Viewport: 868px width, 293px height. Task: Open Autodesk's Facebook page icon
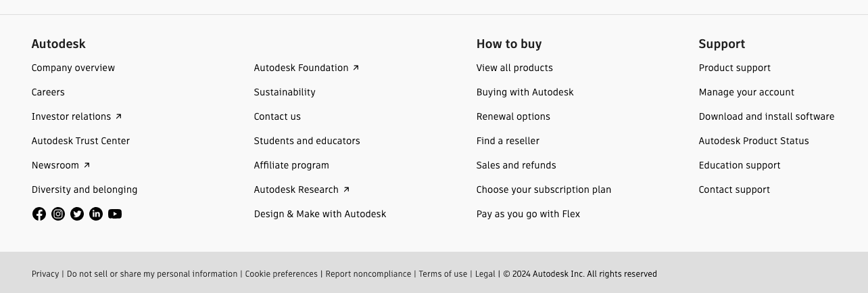(x=39, y=214)
